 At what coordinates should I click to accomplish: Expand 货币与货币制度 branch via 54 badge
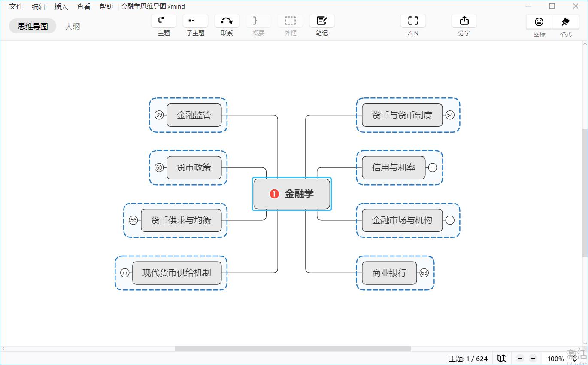(450, 115)
